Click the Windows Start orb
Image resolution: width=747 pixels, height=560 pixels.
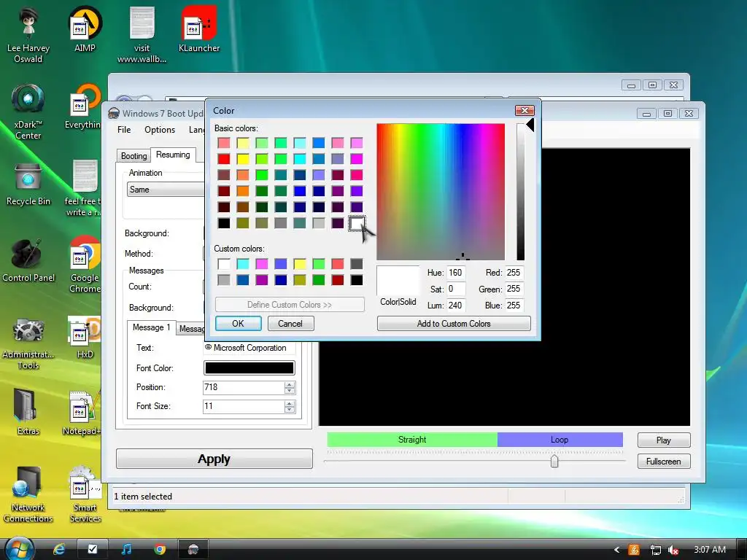pyautogui.click(x=19, y=548)
